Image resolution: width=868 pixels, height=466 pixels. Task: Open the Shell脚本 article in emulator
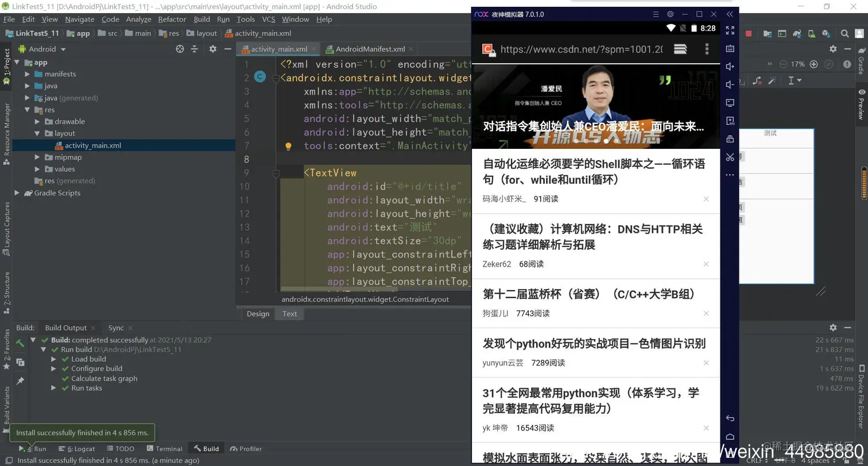[x=595, y=181]
